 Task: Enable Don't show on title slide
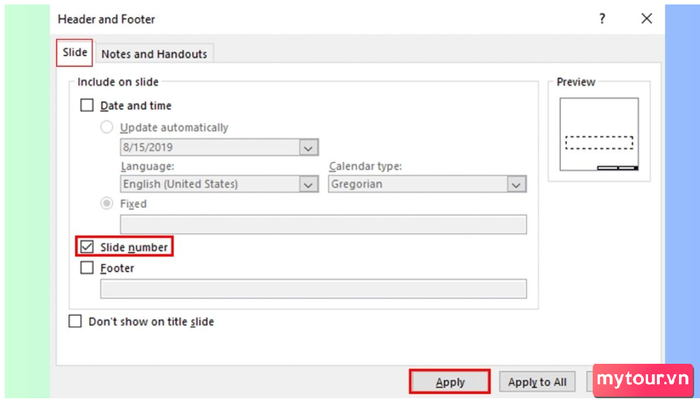(75, 321)
